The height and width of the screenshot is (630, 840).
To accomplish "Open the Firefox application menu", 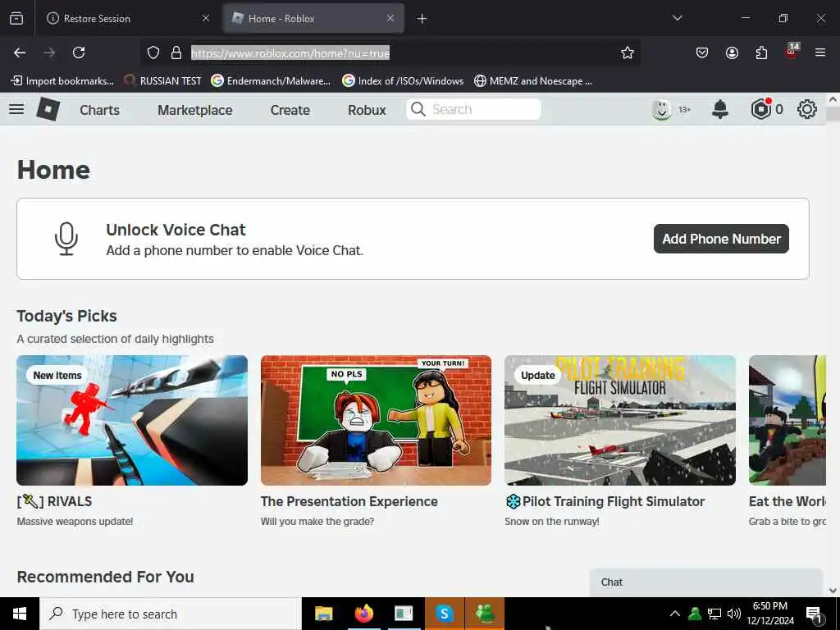I will tap(820, 52).
